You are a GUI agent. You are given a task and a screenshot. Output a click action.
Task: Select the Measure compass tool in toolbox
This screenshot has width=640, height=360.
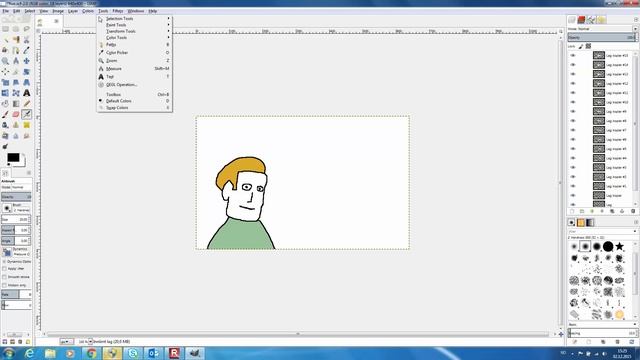pos(16,61)
